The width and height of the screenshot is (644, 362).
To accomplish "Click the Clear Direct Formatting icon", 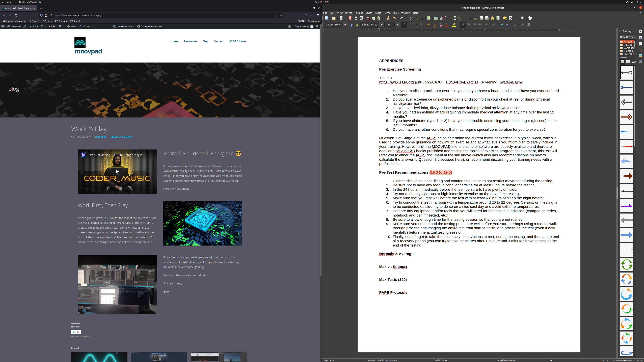I will [x=441, y=25].
